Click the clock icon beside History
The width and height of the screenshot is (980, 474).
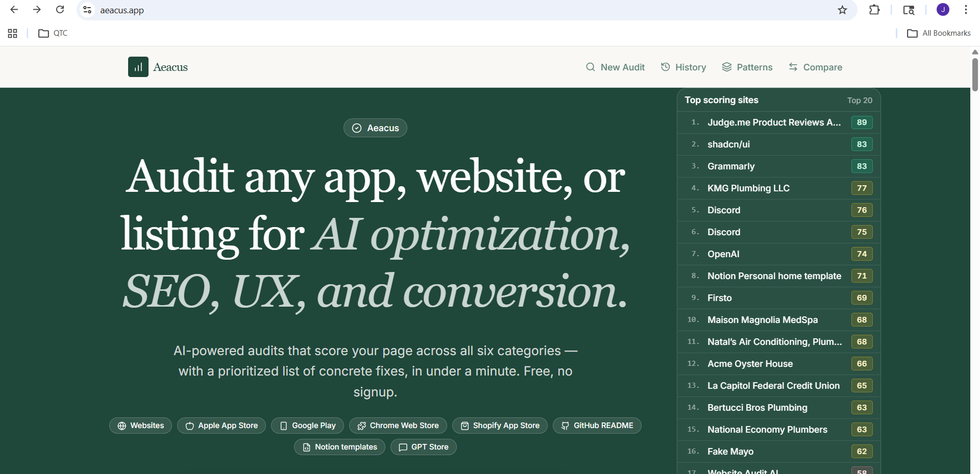[666, 67]
